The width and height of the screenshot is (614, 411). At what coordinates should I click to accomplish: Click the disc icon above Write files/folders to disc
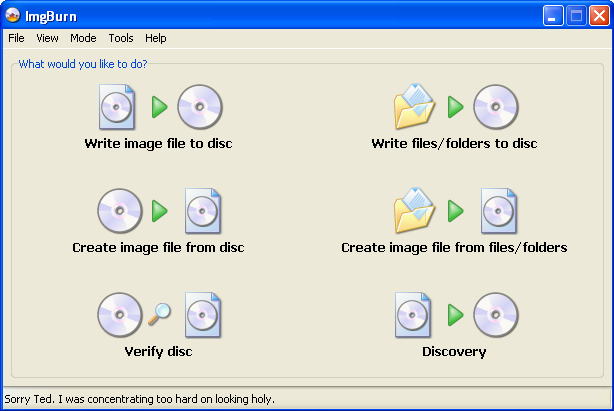tap(496, 106)
